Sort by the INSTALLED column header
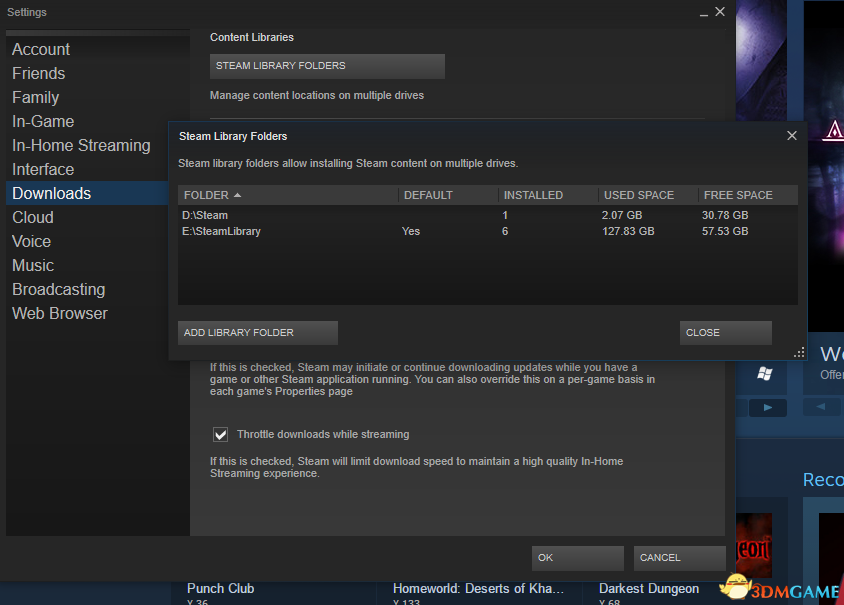 [548, 195]
